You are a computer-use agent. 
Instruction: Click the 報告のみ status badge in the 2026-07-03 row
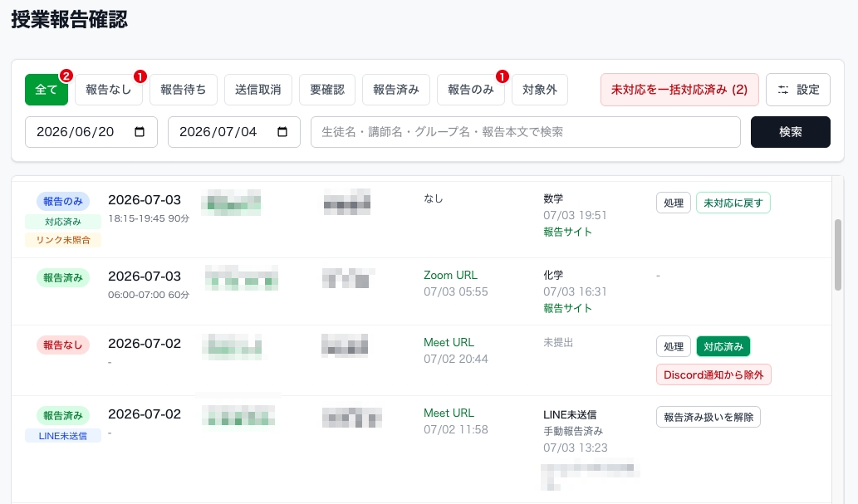coord(63,202)
